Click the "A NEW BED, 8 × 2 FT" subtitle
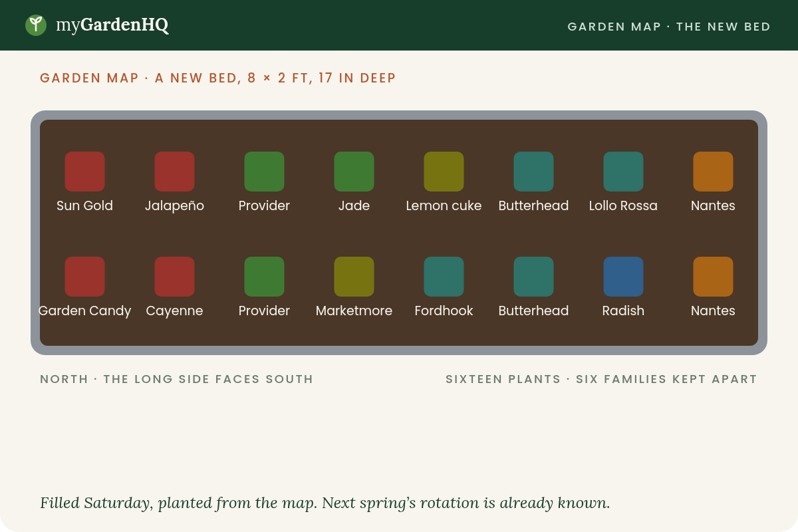The width and height of the screenshot is (798, 532). [233, 78]
